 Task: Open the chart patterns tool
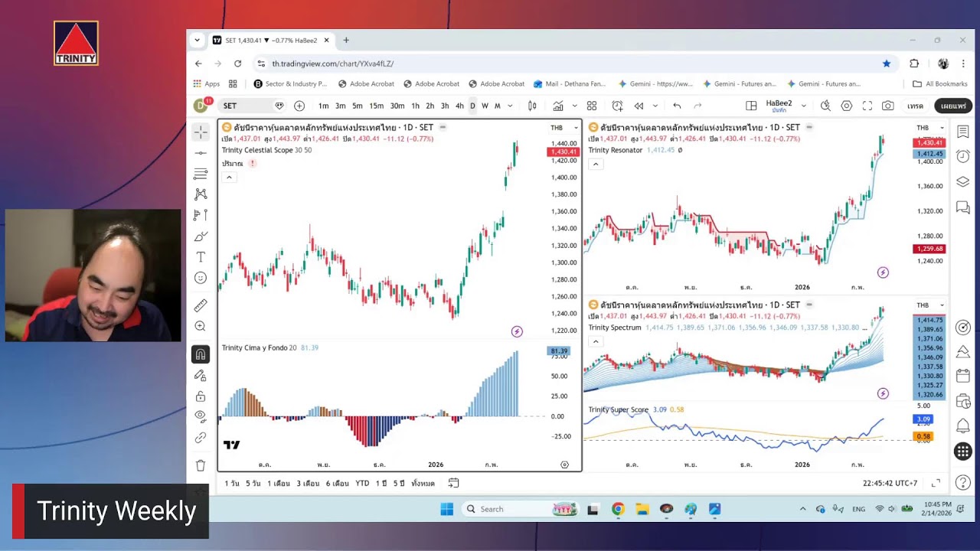pyautogui.click(x=201, y=194)
